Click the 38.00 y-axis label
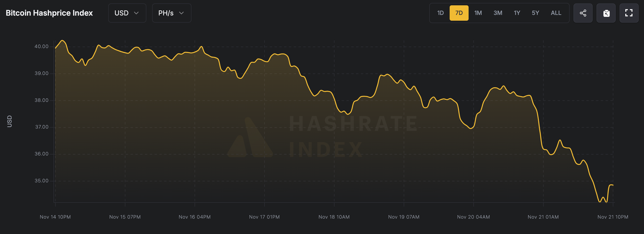 [x=42, y=100]
